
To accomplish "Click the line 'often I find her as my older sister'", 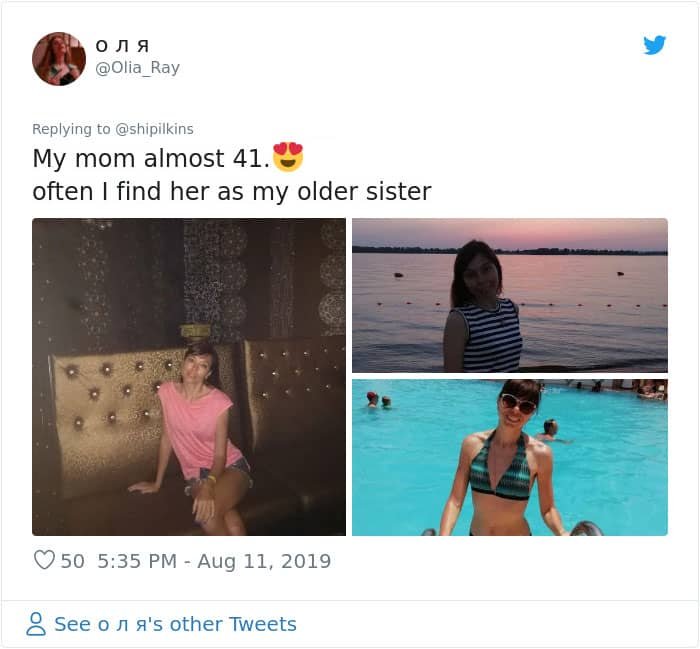I will [232, 192].
